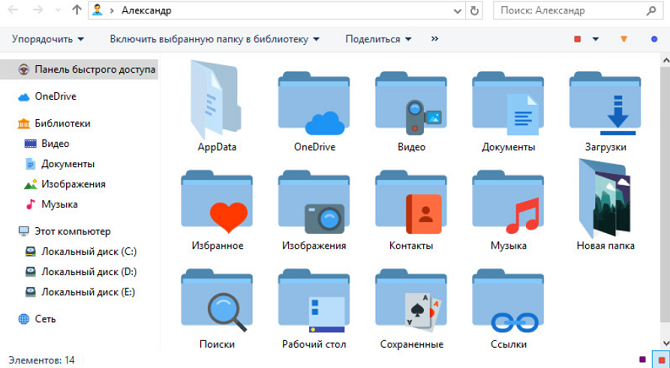Go up one folder level
This screenshot has height=368, width=670.
[x=77, y=10]
